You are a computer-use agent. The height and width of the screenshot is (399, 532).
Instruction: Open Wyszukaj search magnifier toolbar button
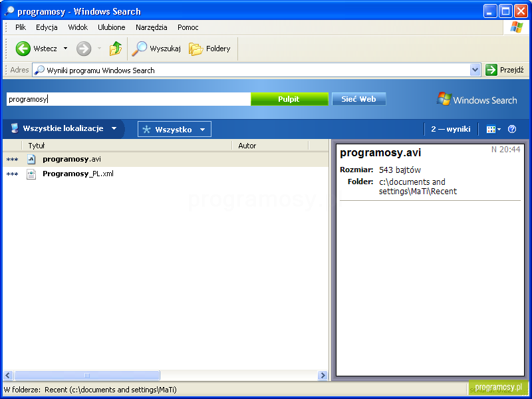pos(156,49)
